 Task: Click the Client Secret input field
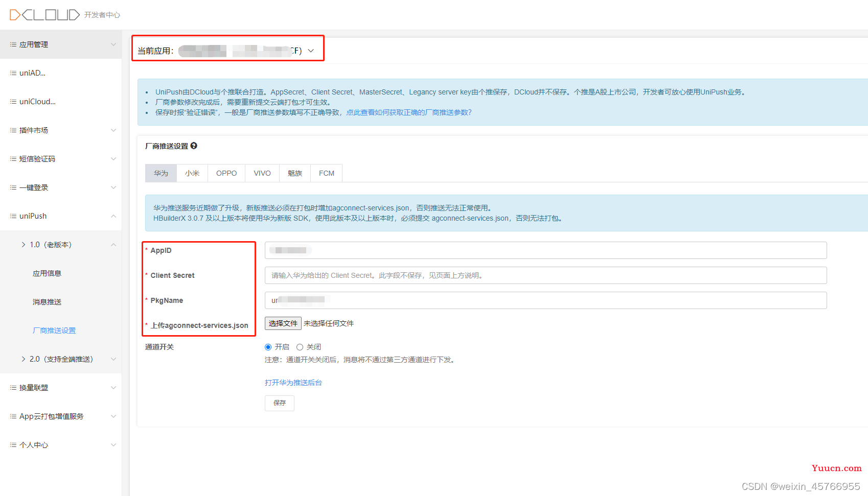545,275
